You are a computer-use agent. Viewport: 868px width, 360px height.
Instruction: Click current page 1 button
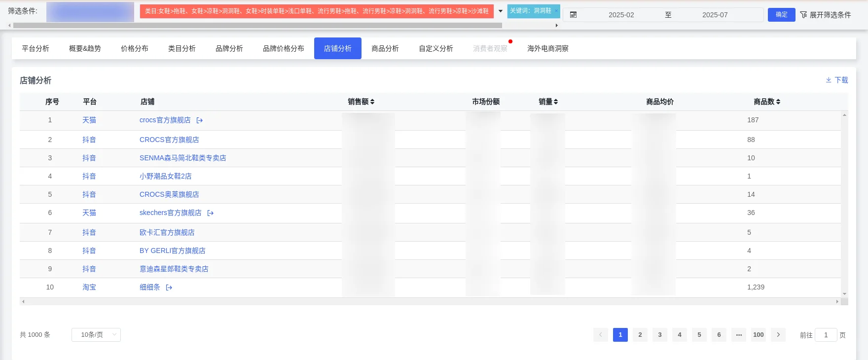pos(620,335)
